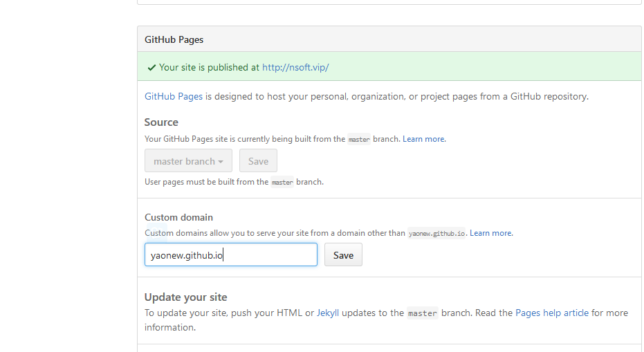Click the Custom domain section heading
The width and height of the screenshot is (644, 352).
178,217
